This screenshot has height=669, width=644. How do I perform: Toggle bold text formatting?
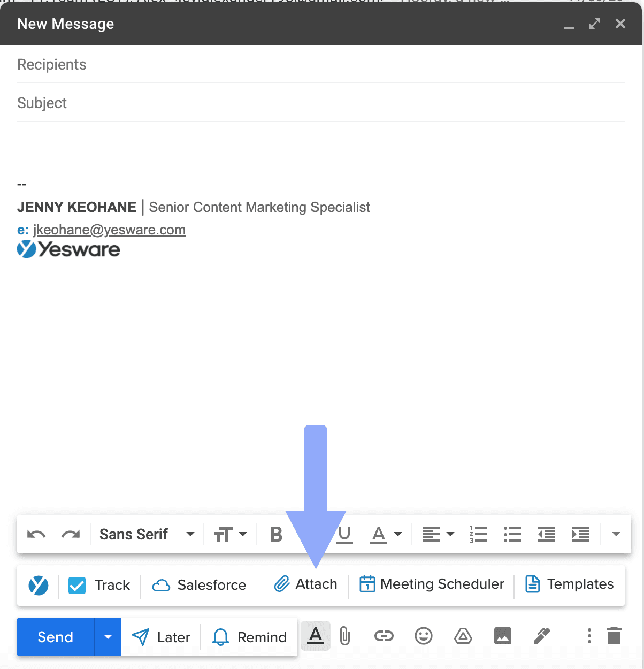click(x=276, y=534)
